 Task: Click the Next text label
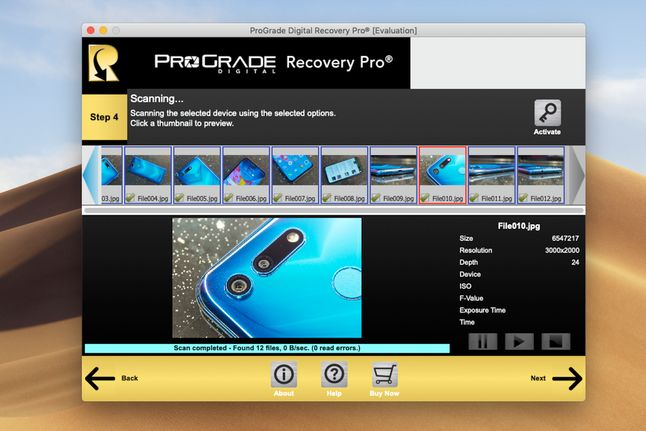[538, 378]
